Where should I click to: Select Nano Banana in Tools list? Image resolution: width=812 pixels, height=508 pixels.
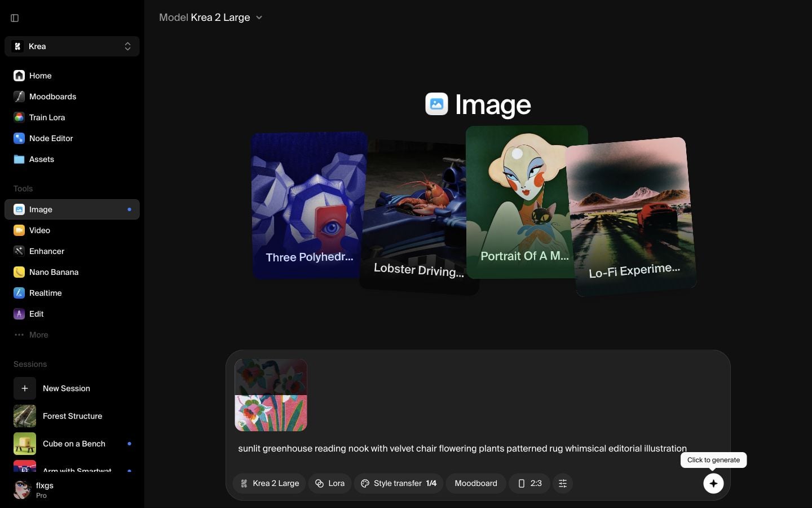pos(72,272)
